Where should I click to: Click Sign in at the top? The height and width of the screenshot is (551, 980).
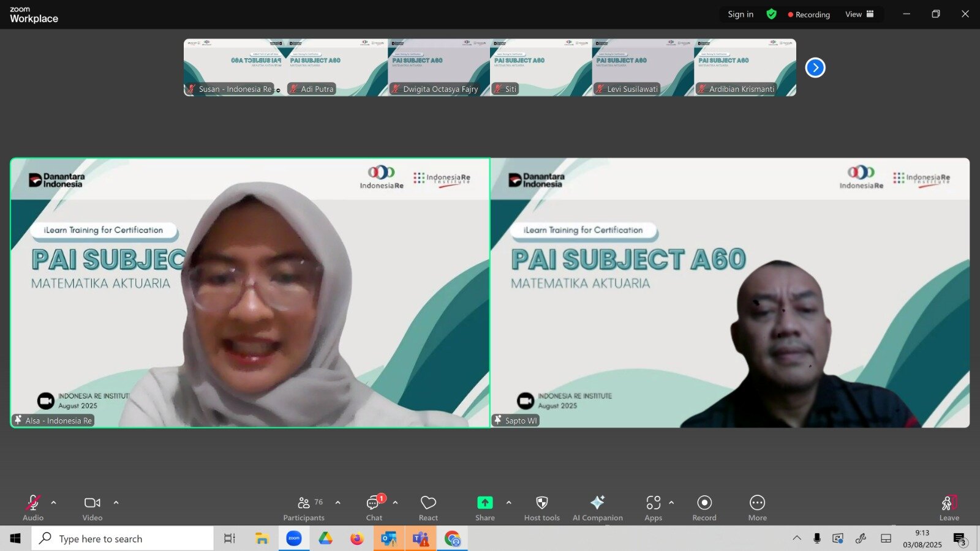[741, 14]
